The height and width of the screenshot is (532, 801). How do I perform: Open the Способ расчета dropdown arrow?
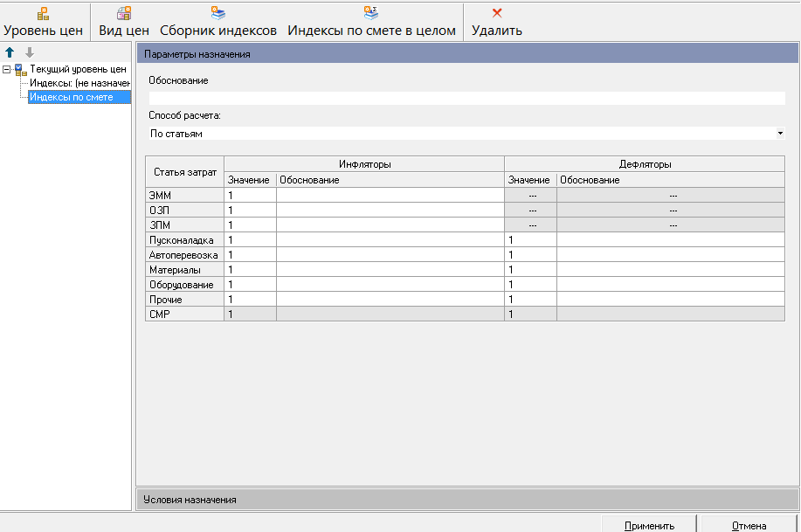click(x=780, y=134)
